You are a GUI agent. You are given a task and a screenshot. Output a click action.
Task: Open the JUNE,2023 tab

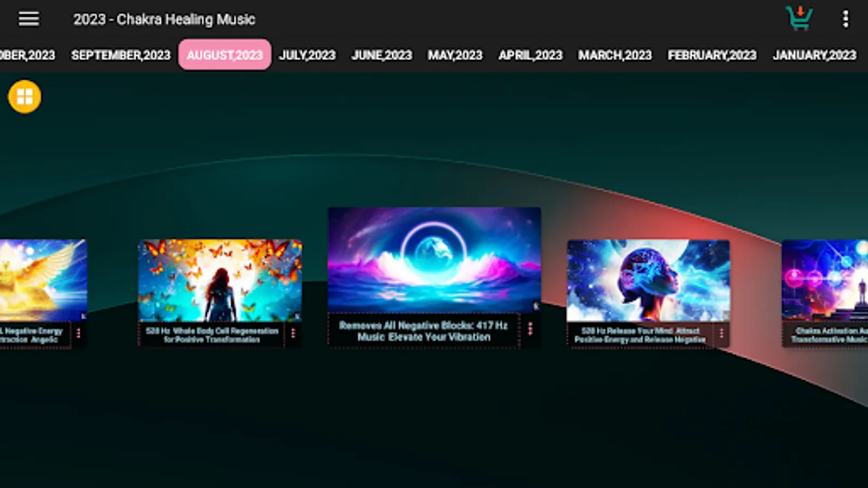click(x=381, y=55)
